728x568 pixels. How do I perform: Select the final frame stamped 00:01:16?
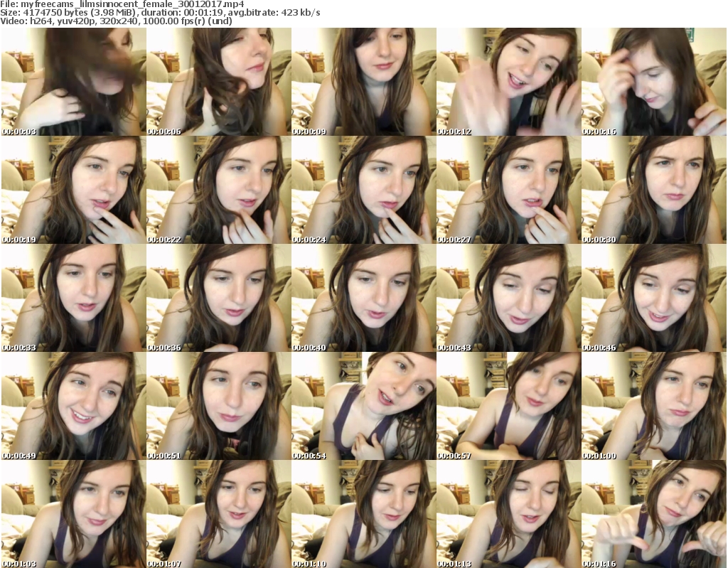click(654, 515)
